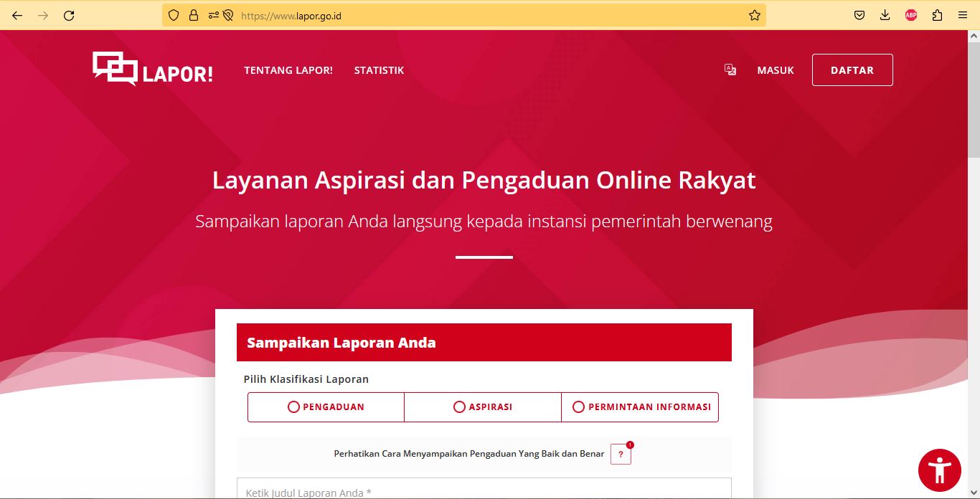This screenshot has width=980, height=499.
Task: Go to the STATISTIK menu
Action: tap(379, 70)
